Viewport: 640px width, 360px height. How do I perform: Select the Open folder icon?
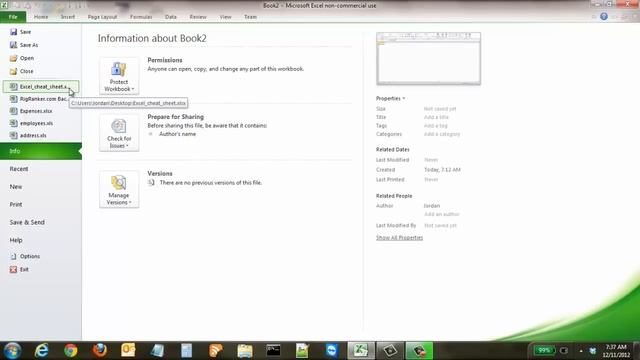click(x=13, y=58)
